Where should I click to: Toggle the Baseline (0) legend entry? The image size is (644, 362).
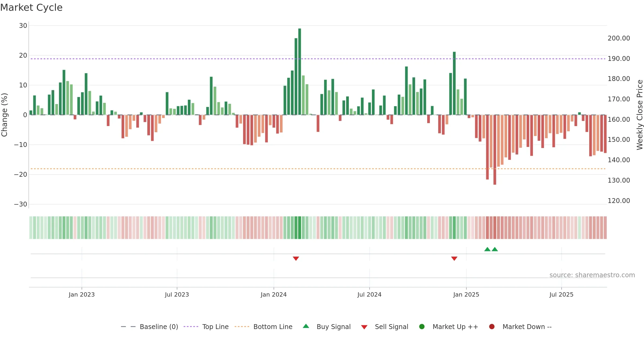click(x=149, y=327)
